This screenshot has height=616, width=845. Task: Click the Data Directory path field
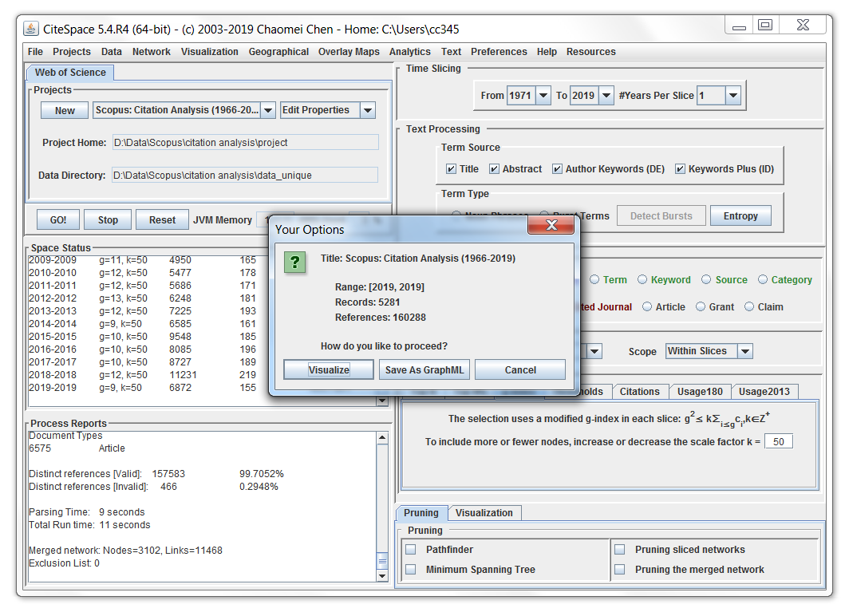click(x=245, y=176)
